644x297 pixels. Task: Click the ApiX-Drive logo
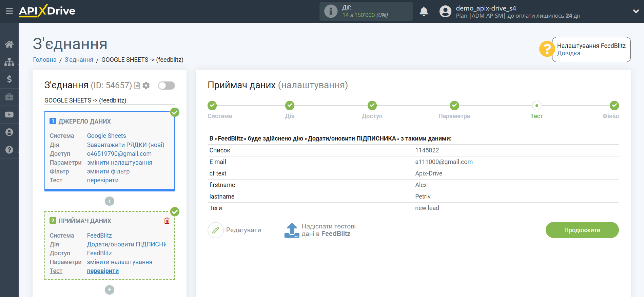(47, 11)
